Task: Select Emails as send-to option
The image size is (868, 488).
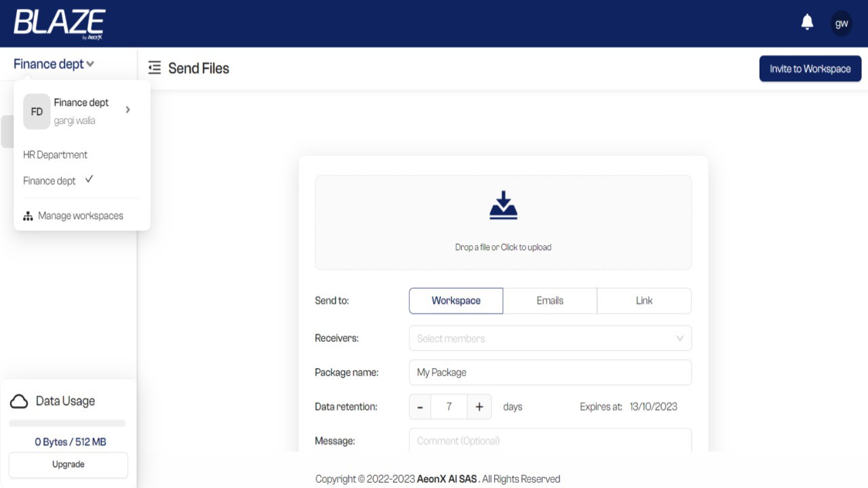Action: coord(550,301)
